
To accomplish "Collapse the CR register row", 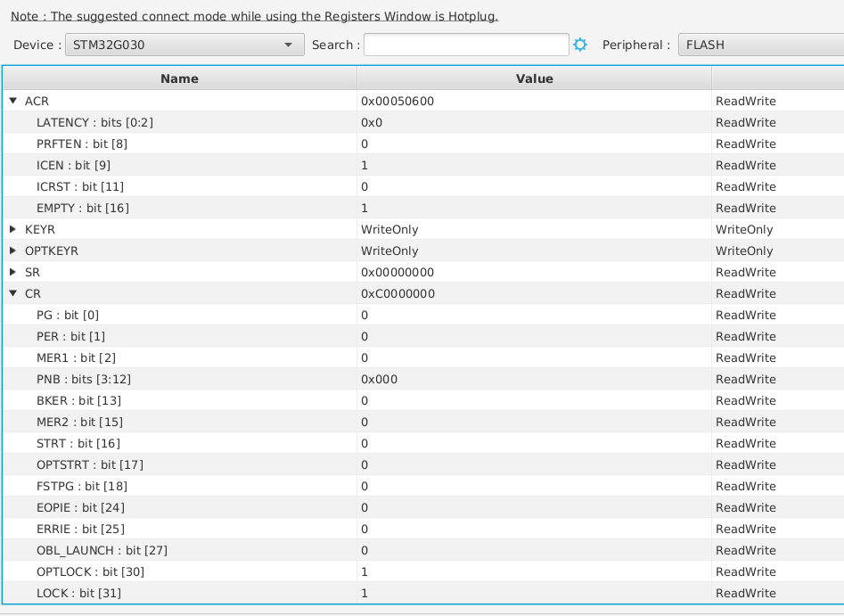I will point(13,293).
